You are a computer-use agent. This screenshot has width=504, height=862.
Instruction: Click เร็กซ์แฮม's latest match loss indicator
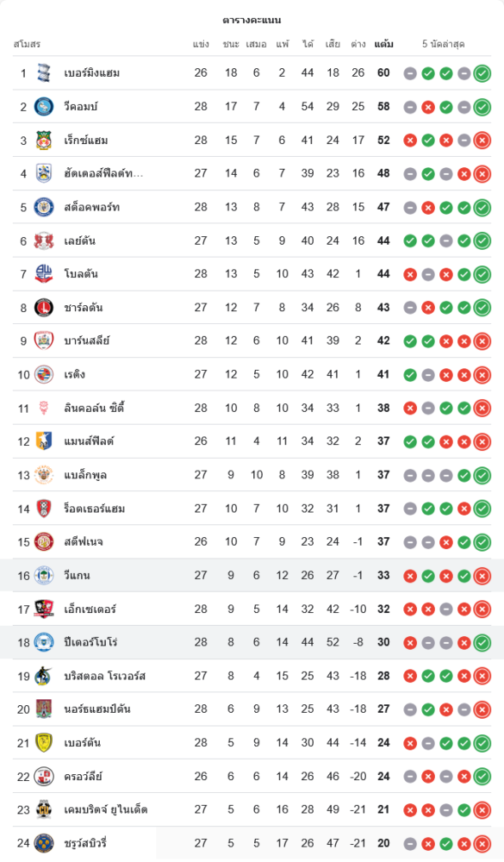pyautogui.click(x=482, y=141)
